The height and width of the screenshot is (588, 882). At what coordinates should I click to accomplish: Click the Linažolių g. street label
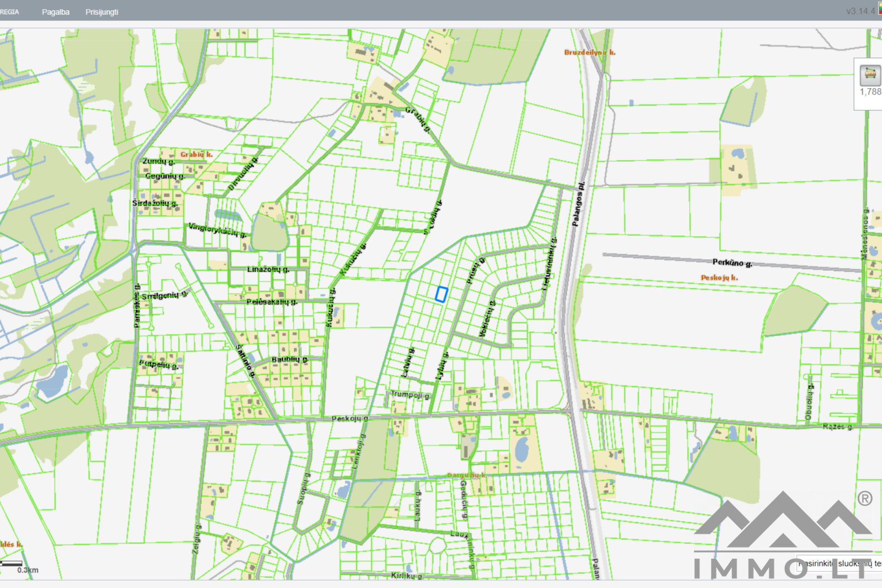(268, 269)
